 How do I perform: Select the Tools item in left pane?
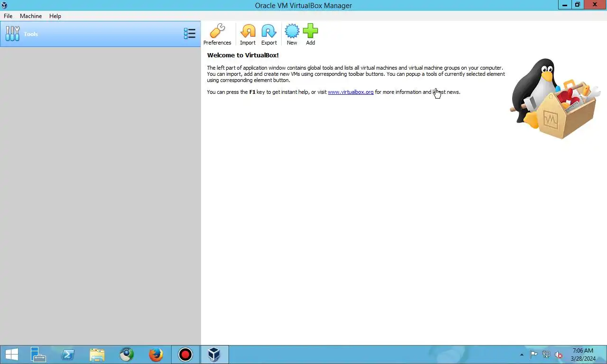(101, 34)
